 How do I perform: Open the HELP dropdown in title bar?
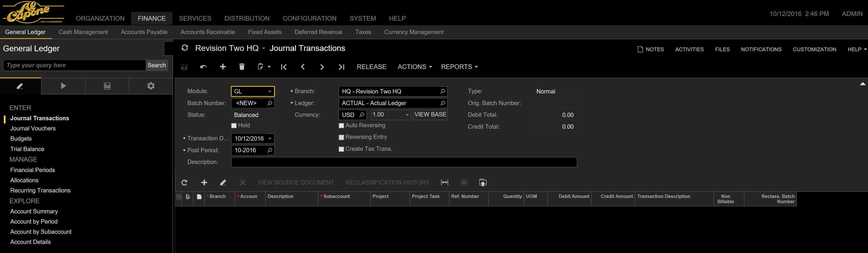click(857, 49)
